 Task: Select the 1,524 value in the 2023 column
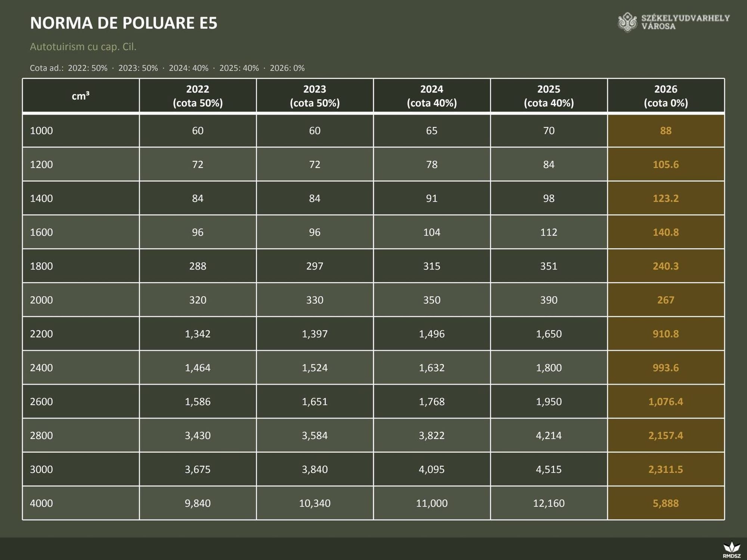[314, 368]
